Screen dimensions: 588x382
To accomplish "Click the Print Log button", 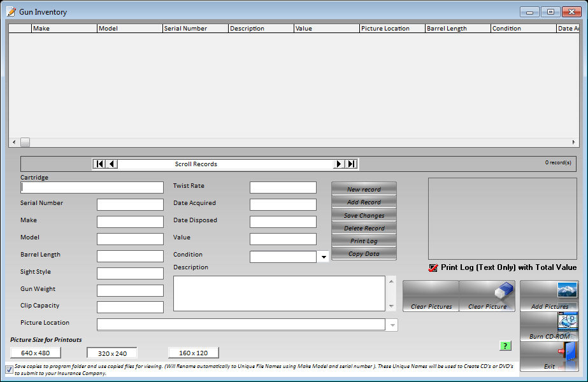I will pos(364,241).
